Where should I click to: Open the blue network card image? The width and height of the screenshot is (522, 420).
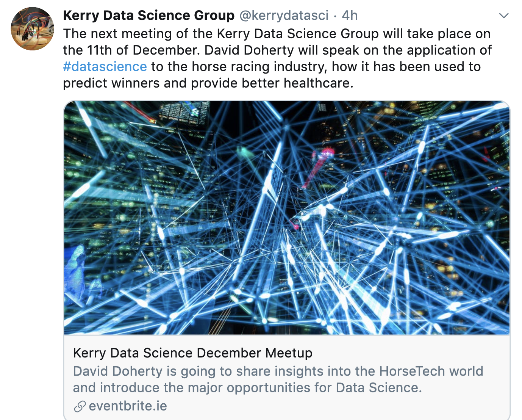click(x=286, y=218)
